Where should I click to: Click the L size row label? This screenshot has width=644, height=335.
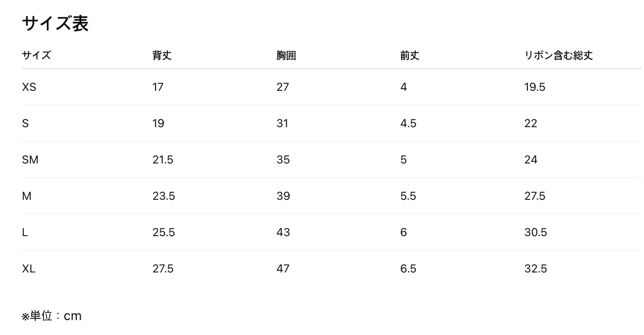[25, 232]
